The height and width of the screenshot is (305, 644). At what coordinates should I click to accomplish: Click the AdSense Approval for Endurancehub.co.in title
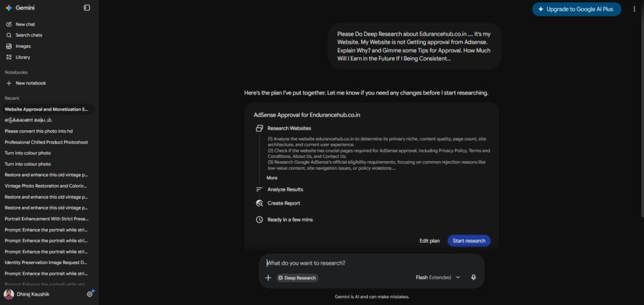click(x=307, y=115)
